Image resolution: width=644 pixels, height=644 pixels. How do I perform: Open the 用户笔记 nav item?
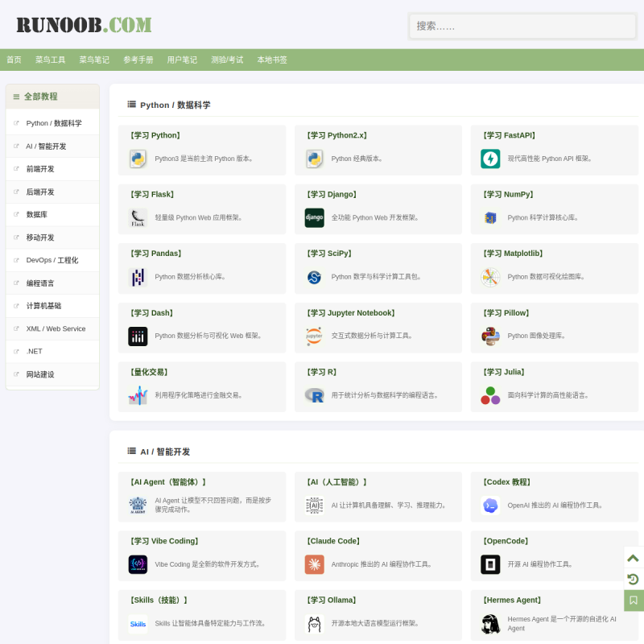182,60
